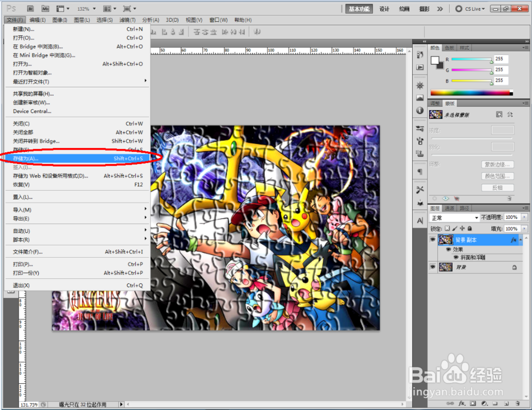
Task: Open the 填充 fill slider arrow
Action: tap(525, 228)
